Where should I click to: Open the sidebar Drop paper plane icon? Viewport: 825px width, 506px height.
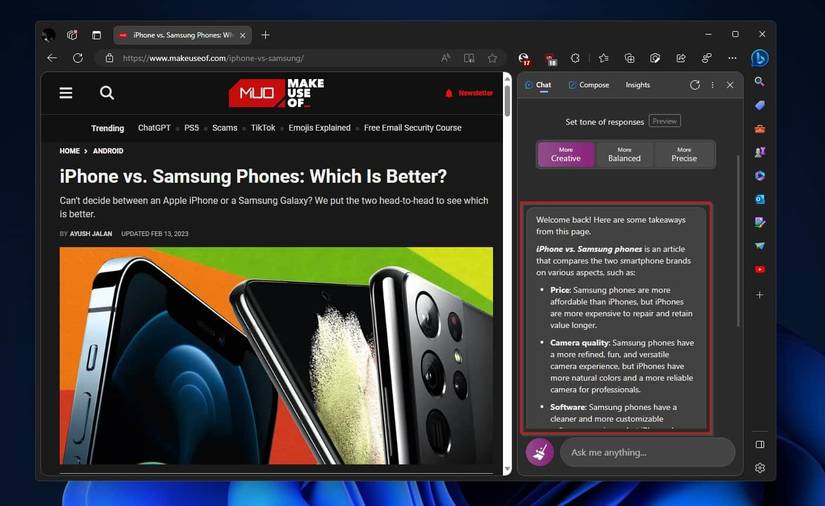[x=759, y=246]
